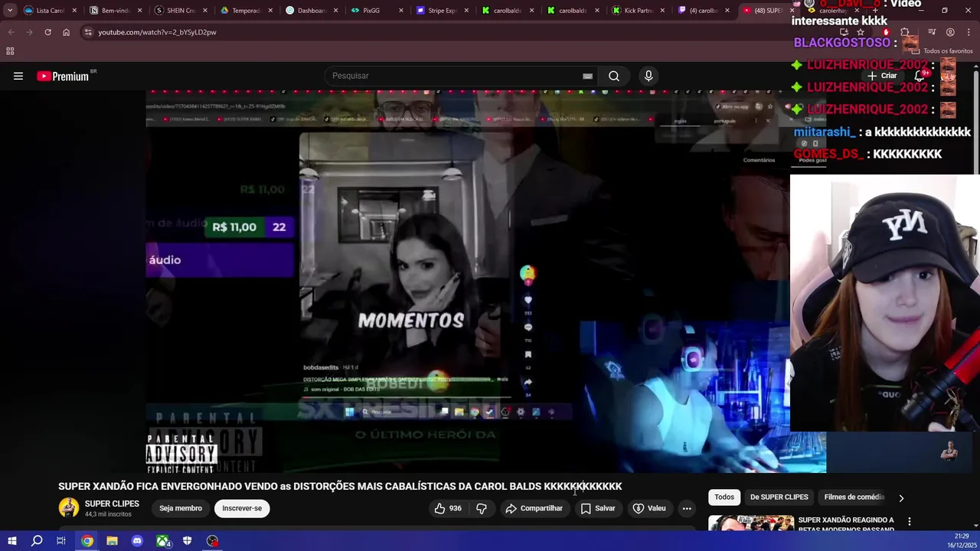Switch to the Dashboard browser tab
The image size is (980, 551).
click(x=311, y=11)
